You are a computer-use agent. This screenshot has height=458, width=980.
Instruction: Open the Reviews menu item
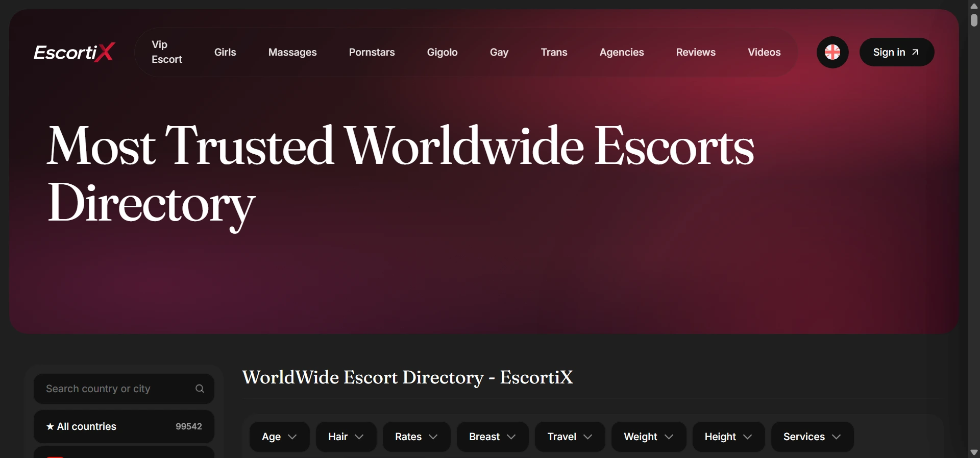coord(696,52)
